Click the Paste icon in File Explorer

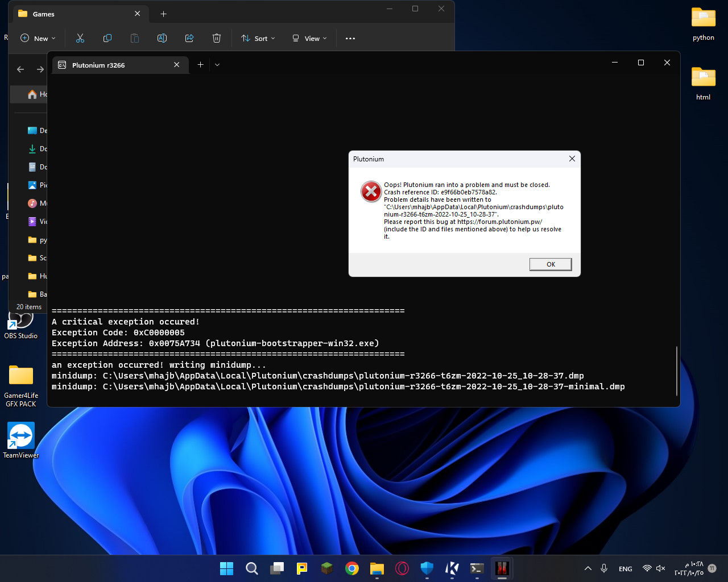(135, 38)
